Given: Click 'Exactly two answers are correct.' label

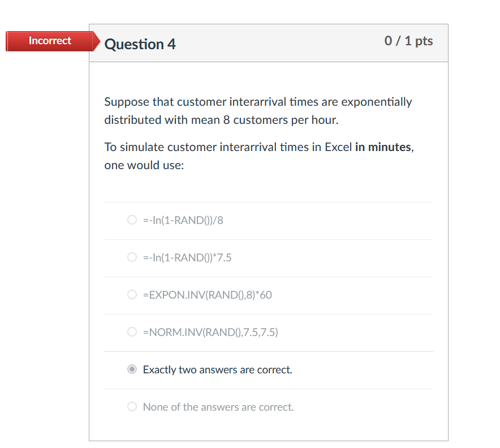Looking at the screenshot, I should 217,369.
